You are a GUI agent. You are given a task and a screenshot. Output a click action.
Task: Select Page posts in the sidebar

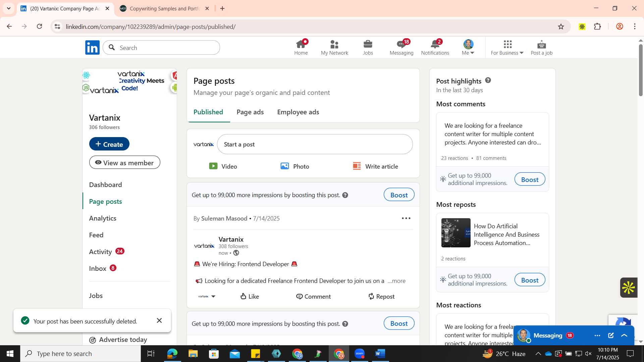[x=105, y=201]
